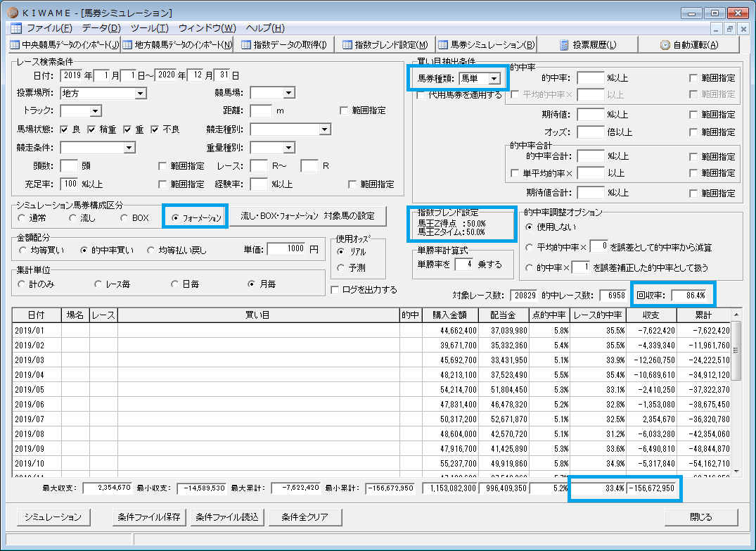756x551 pixels.
Task: Click the results table vertical scrollbar
Action: click(736, 393)
